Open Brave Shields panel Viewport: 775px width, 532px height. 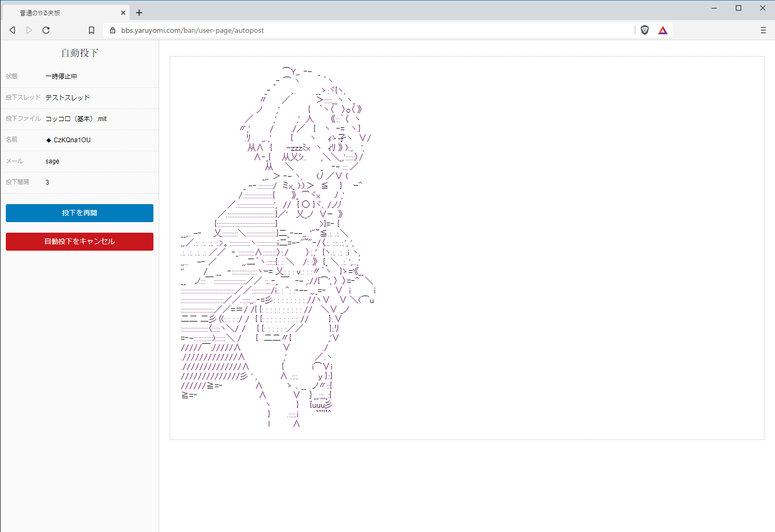tap(644, 30)
